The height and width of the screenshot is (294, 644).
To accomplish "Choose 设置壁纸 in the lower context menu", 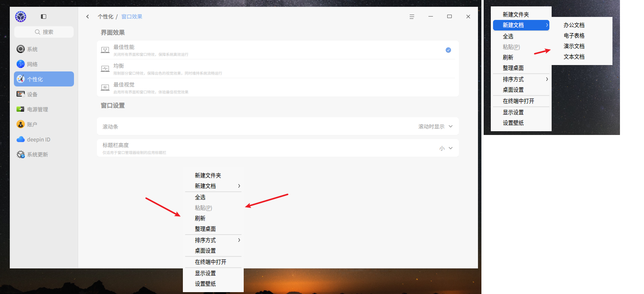I will pos(213,284).
